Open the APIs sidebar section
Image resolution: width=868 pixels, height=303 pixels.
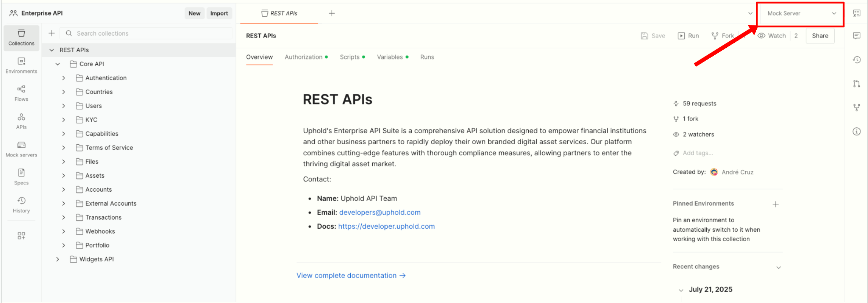[x=21, y=121]
